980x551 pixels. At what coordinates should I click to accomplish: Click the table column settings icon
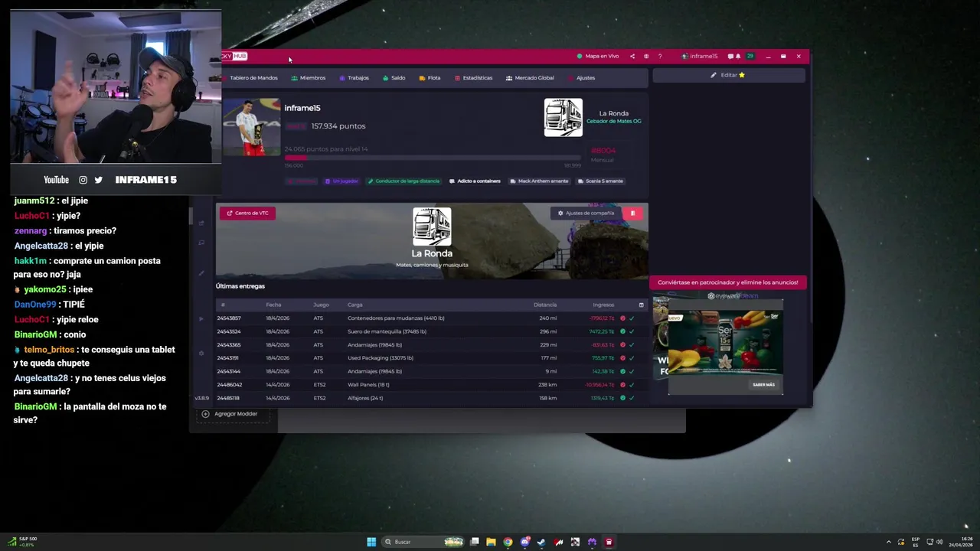[x=642, y=305]
